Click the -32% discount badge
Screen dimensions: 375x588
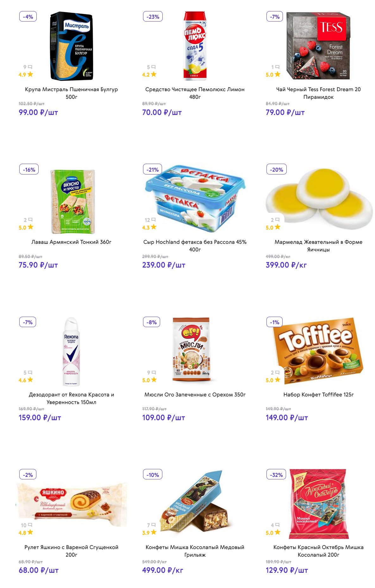point(276,475)
